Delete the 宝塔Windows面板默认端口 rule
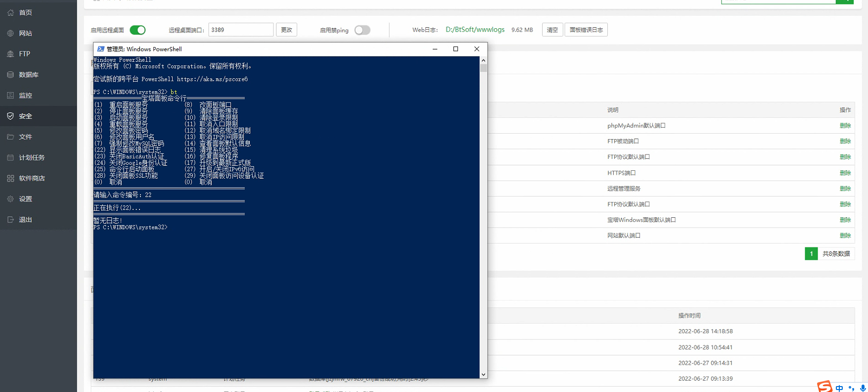 pyautogui.click(x=845, y=220)
